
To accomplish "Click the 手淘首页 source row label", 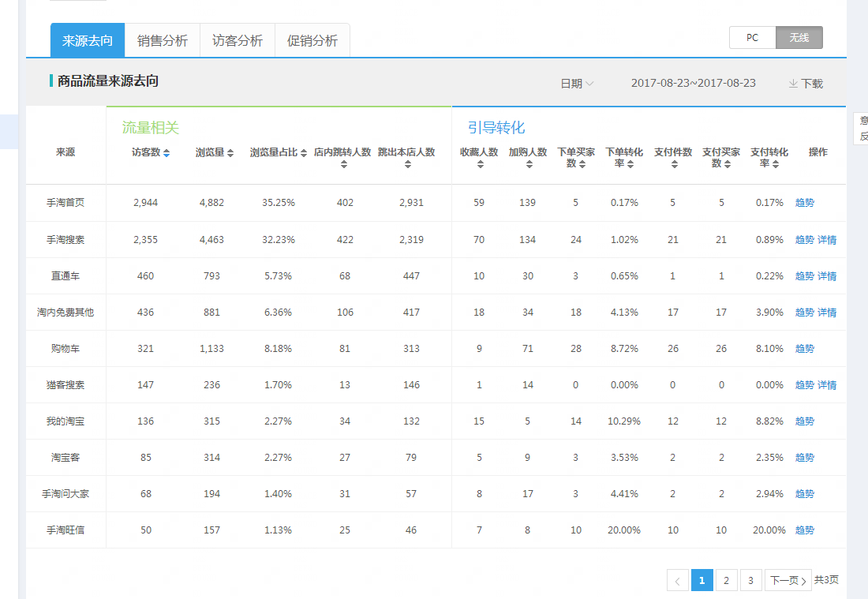I will pos(65,203).
